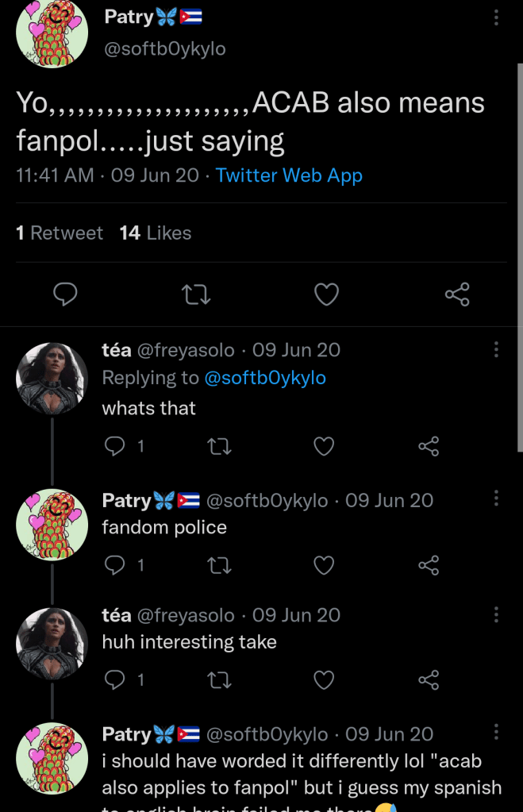This screenshot has width=523, height=812.
Task: Share the main ACAB tweet
Action: coord(457,294)
